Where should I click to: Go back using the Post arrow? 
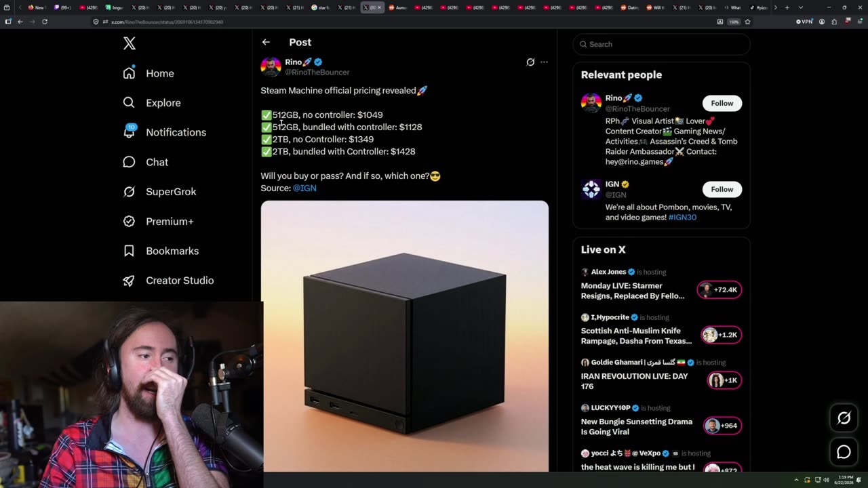266,42
